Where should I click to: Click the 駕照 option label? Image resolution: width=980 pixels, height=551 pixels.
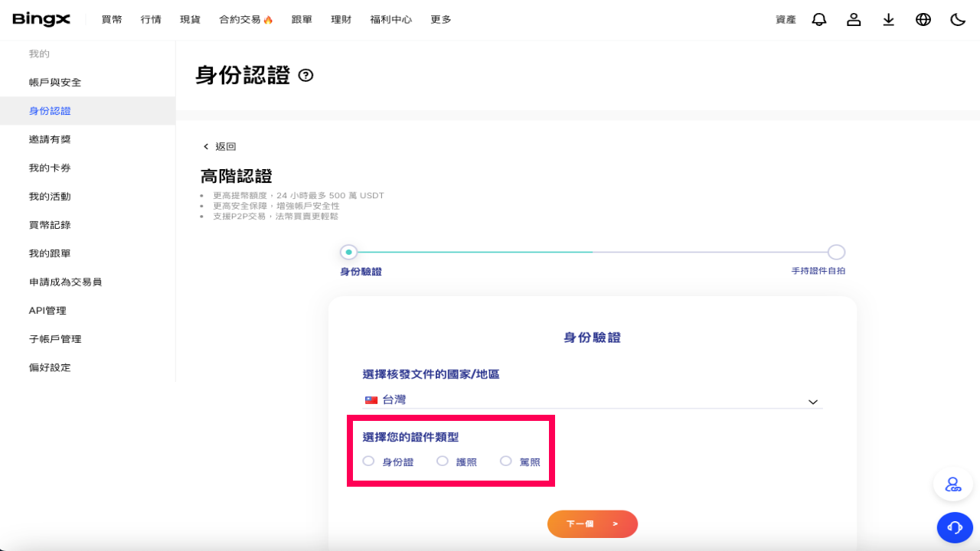tap(530, 462)
